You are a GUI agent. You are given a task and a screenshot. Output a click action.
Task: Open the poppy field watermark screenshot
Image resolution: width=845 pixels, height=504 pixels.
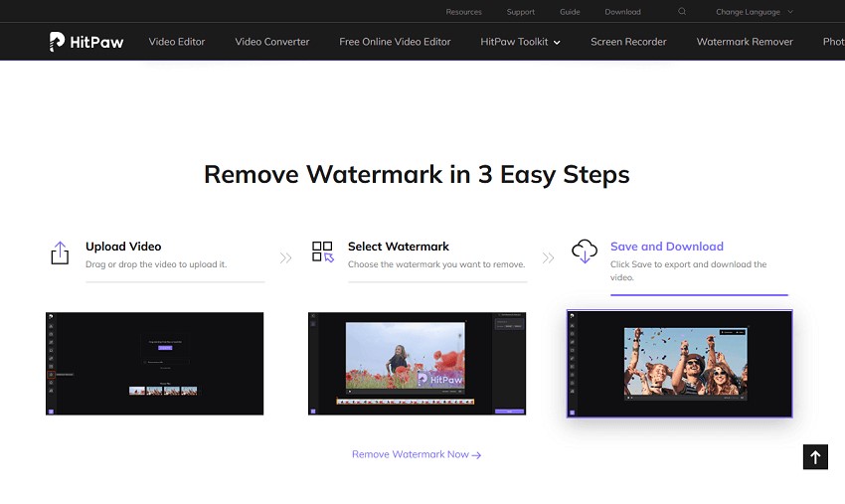tap(418, 363)
